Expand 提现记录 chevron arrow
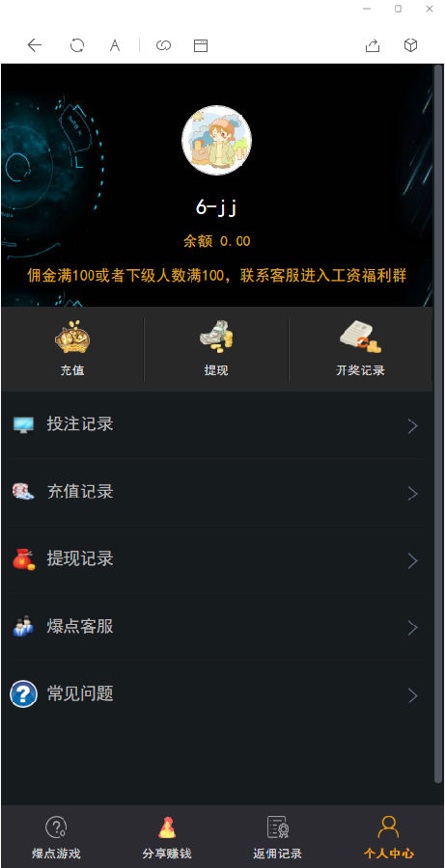This screenshot has width=445, height=868. (412, 560)
